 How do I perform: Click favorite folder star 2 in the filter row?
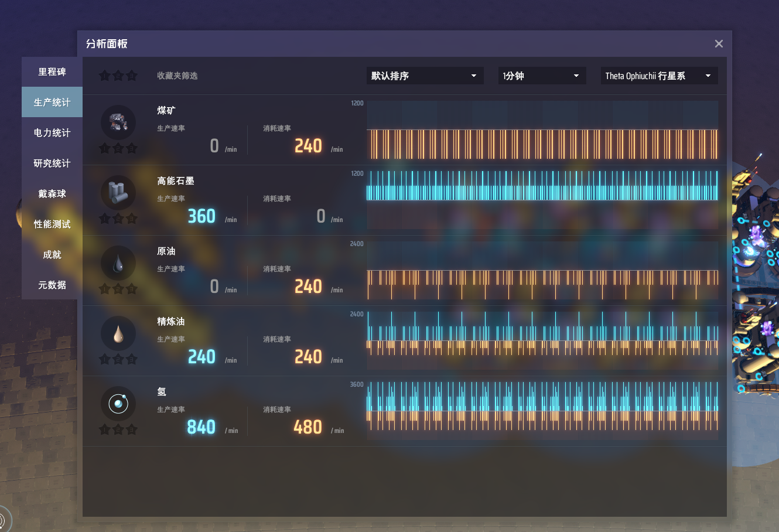[118, 76]
